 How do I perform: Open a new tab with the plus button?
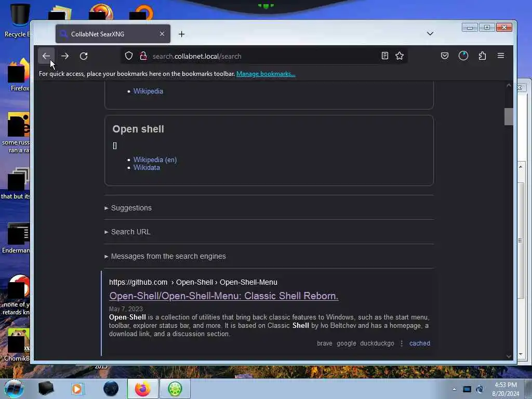pyautogui.click(x=181, y=34)
